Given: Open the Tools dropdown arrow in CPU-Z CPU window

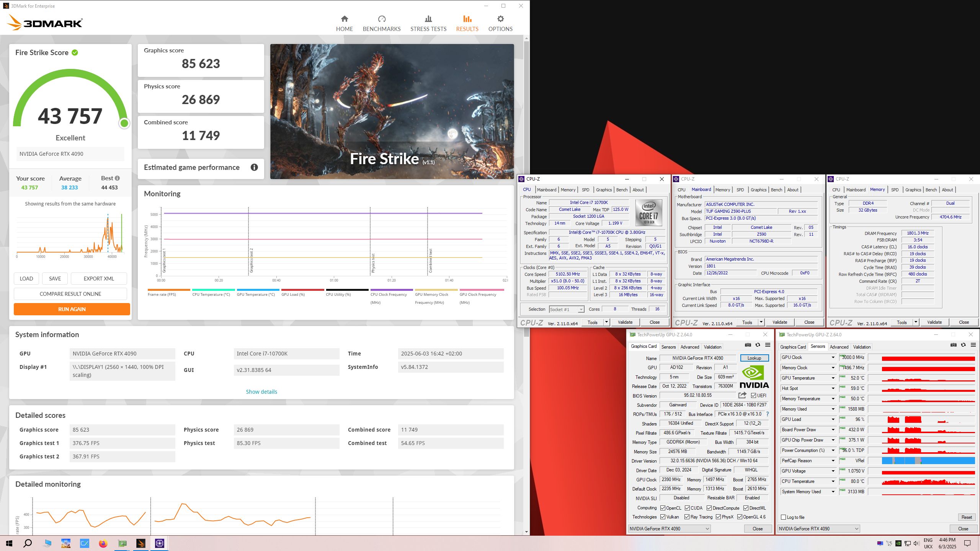Looking at the screenshot, I should coord(606,322).
